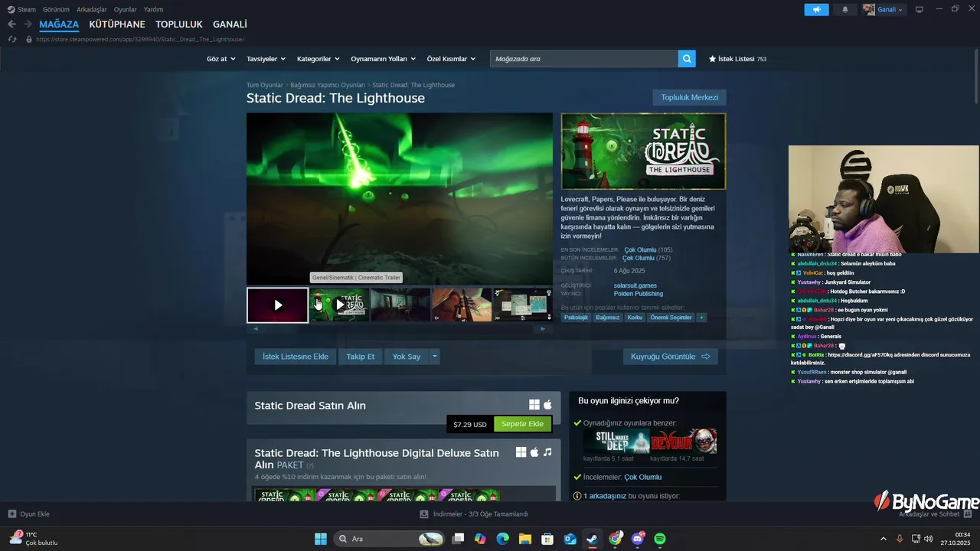This screenshot has height=551, width=980.
Task: Select the MAĞAZA tab
Action: click(x=59, y=24)
